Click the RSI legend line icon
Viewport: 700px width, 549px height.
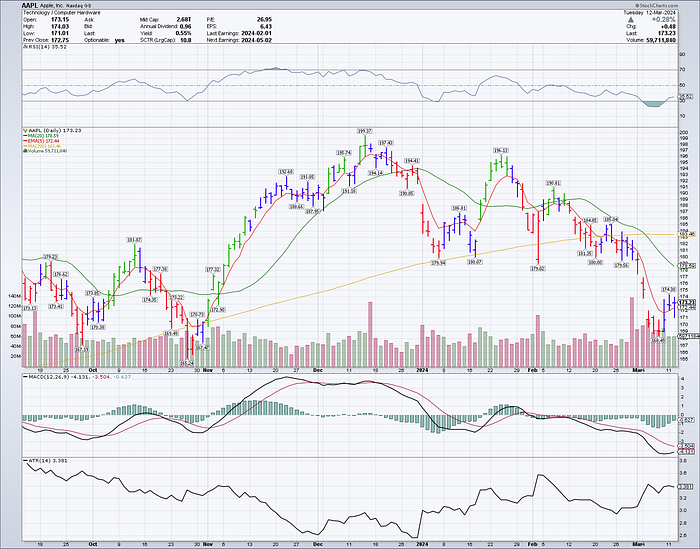[25, 46]
